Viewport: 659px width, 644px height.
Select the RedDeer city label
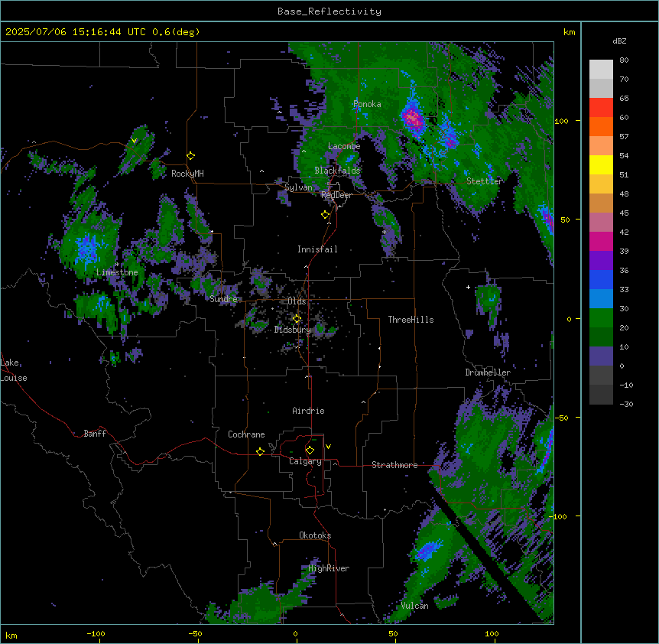(x=336, y=195)
